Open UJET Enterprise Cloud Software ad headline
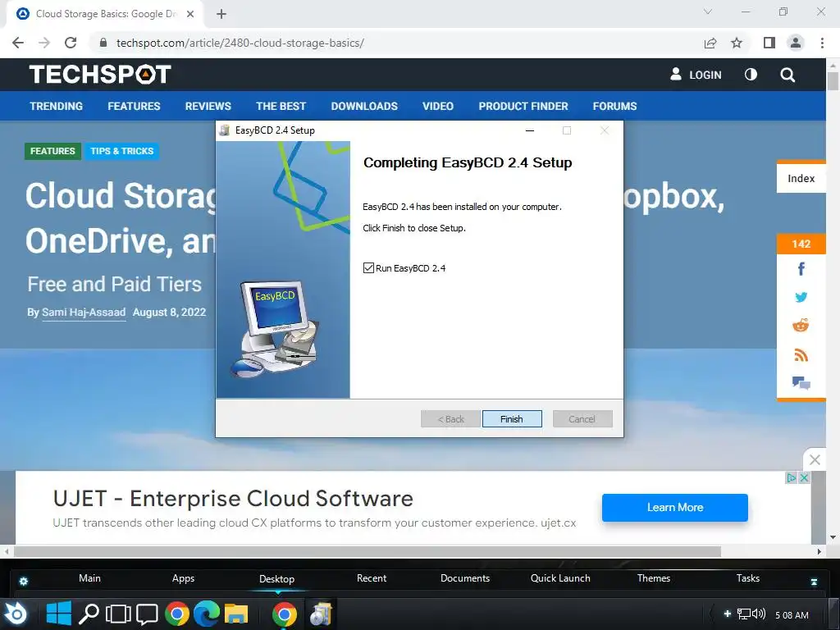The width and height of the screenshot is (840, 630). pos(233,499)
